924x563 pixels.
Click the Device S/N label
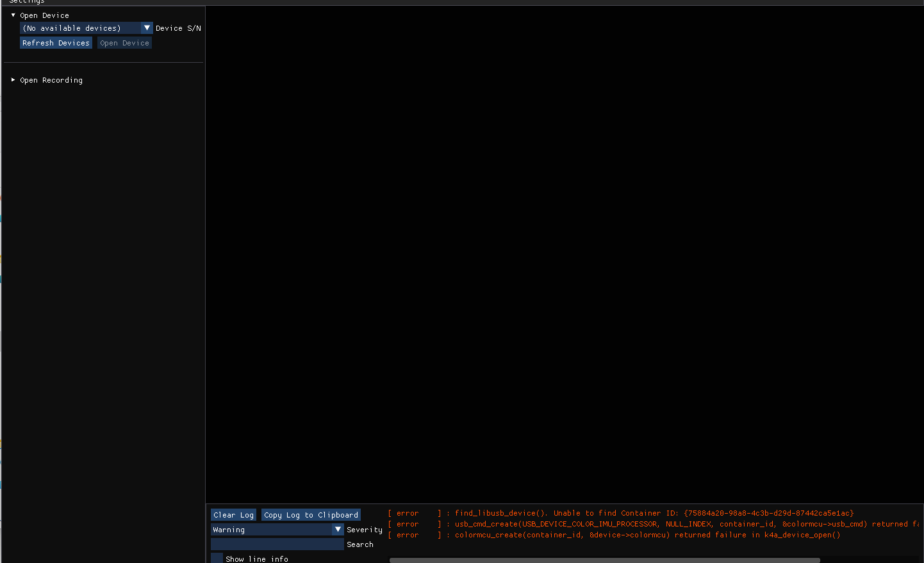178,28
